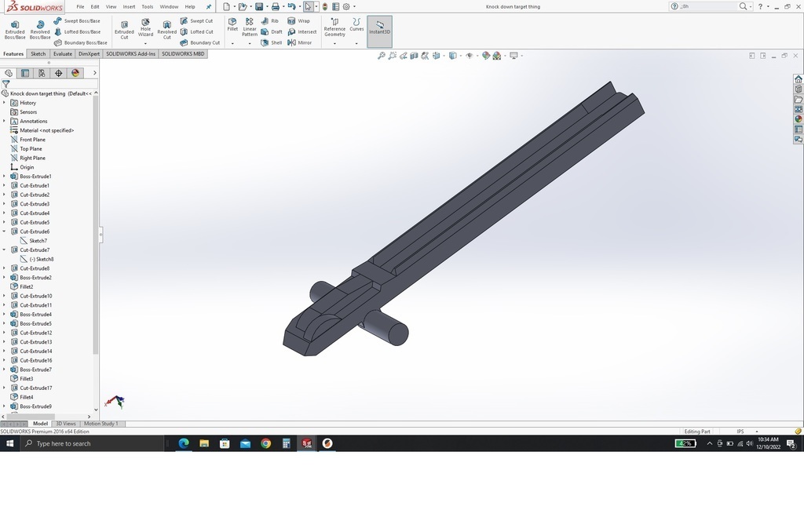Click the Shell tool

[x=272, y=42]
